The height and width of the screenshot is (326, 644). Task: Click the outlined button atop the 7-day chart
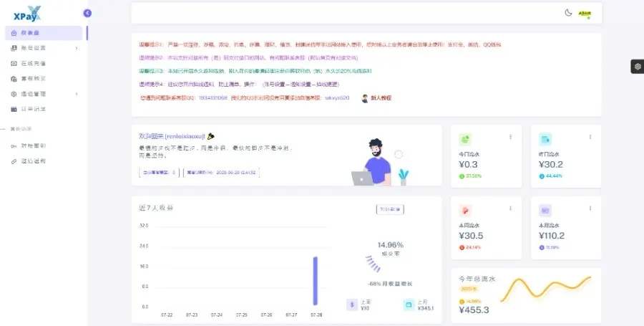[389, 209]
